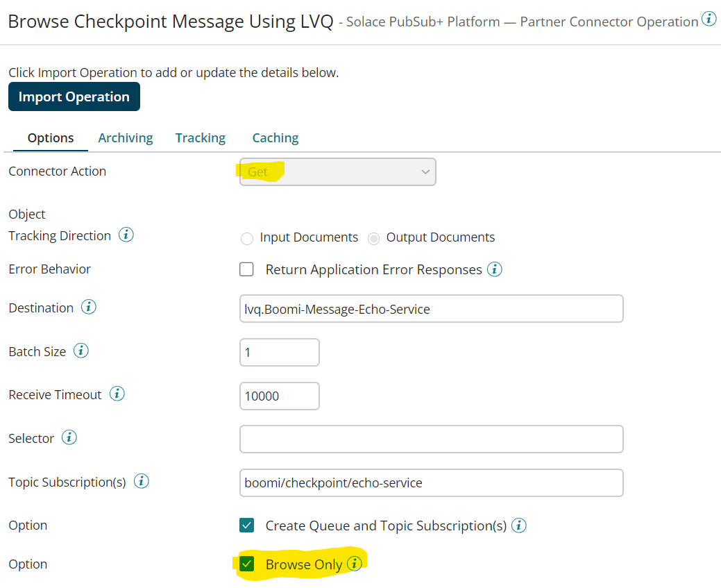
Task: Switch to the Archiving tab
Action: [x=126, y=138]
